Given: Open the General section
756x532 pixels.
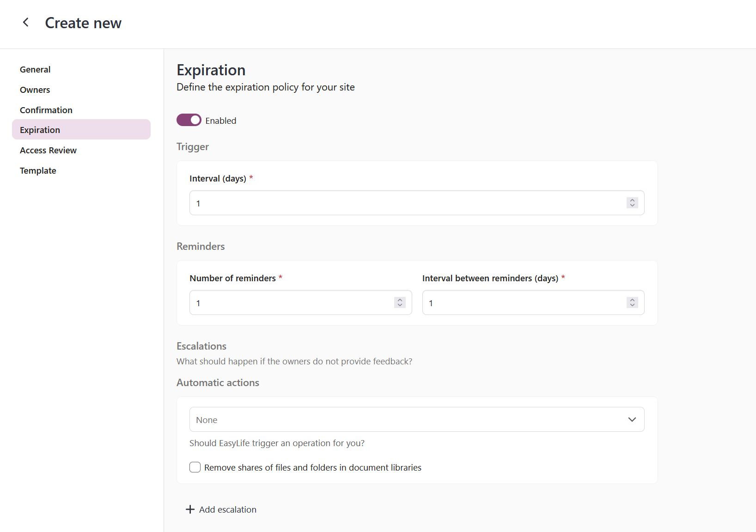Looking at the screenshot, I should pos(35,69).
